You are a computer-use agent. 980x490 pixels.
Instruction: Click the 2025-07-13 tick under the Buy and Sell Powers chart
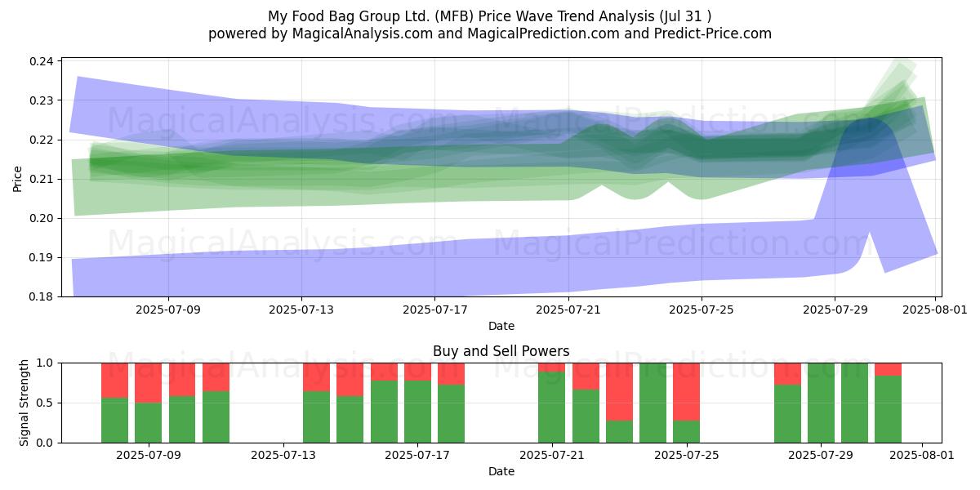(283, 455)
